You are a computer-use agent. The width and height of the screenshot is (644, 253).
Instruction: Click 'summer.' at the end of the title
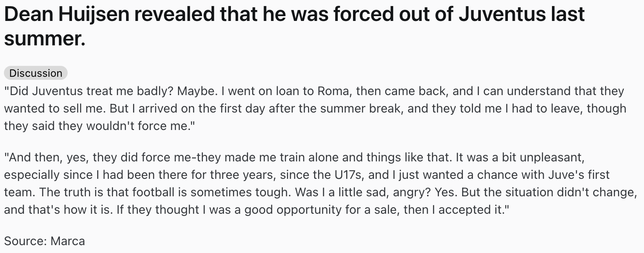(45, 39)
